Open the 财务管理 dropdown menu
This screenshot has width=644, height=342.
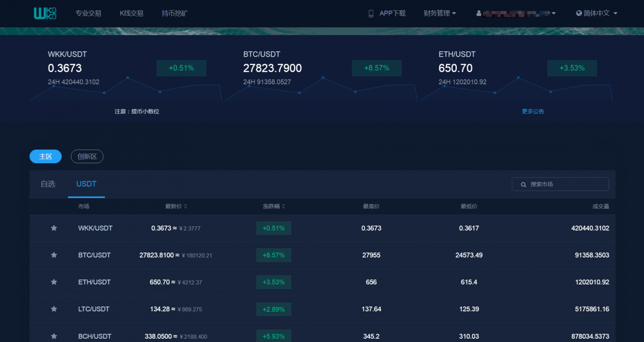pos(439,13)
